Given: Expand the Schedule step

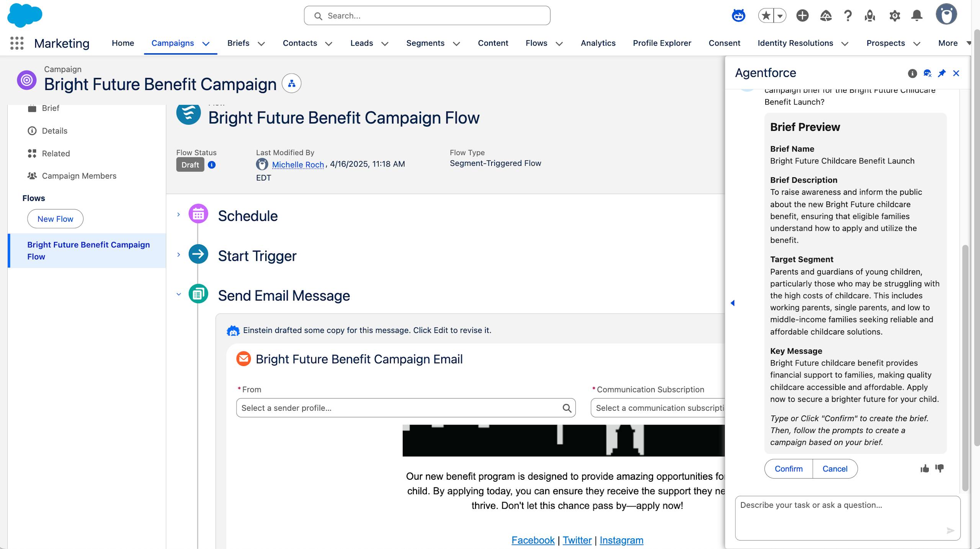Looking at the screenshot, I should coord(178,215).
